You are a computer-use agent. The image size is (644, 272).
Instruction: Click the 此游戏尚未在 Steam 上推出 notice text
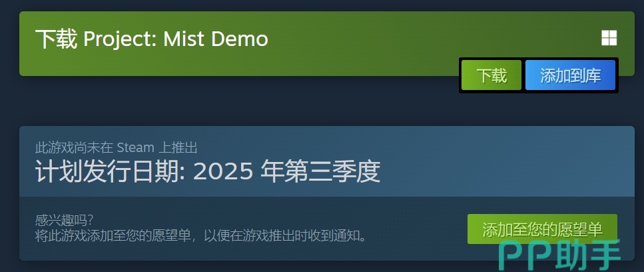(117, 147)
